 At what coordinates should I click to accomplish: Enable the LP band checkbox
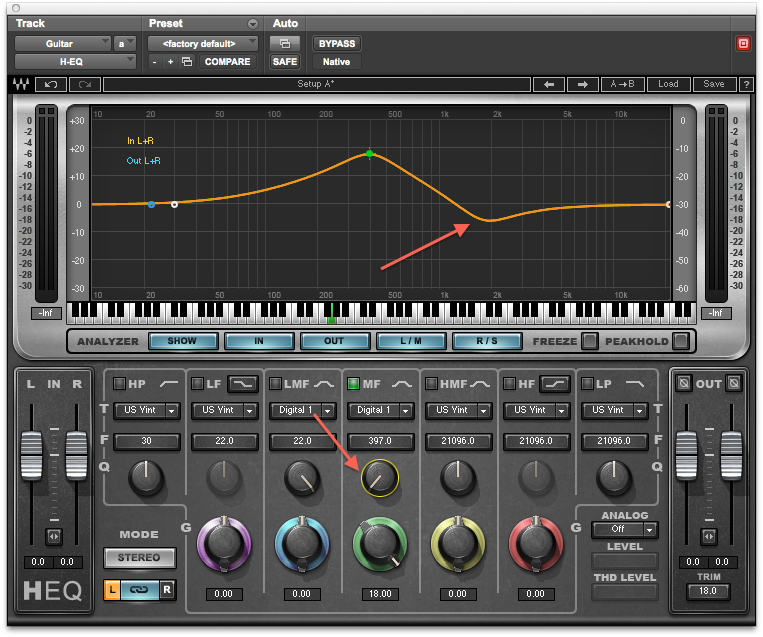coord(587,384)
